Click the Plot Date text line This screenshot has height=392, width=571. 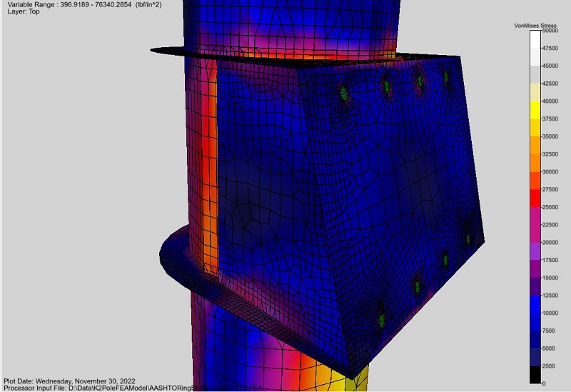[69, 381]
